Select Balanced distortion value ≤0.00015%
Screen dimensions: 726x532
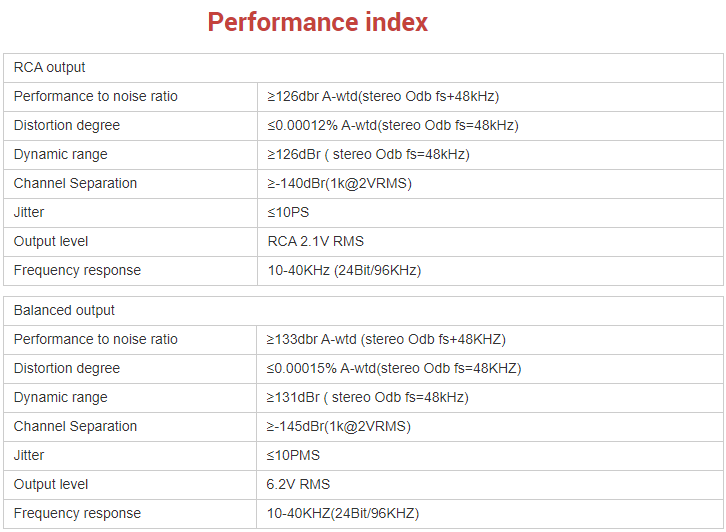pyautogui.click(x=394, y=369)
